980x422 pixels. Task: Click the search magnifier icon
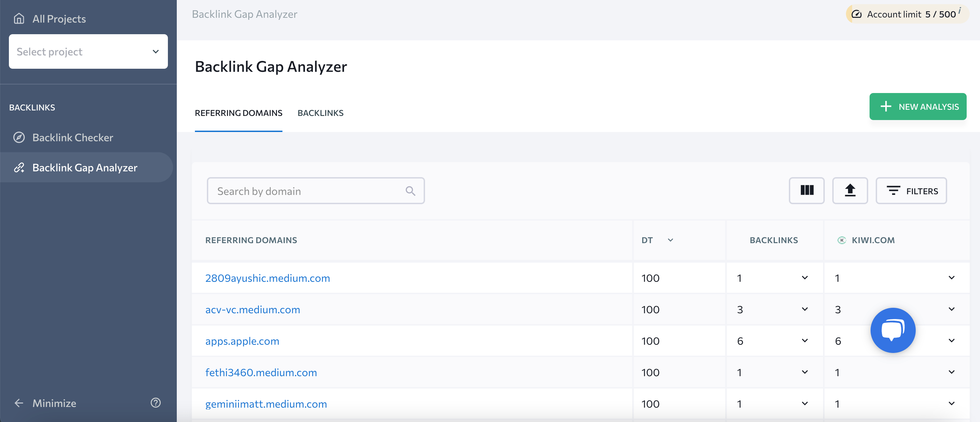click(411, 191)
